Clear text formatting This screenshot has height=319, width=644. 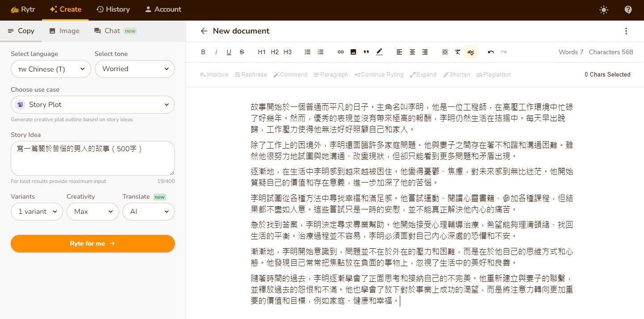coord(458,52)
